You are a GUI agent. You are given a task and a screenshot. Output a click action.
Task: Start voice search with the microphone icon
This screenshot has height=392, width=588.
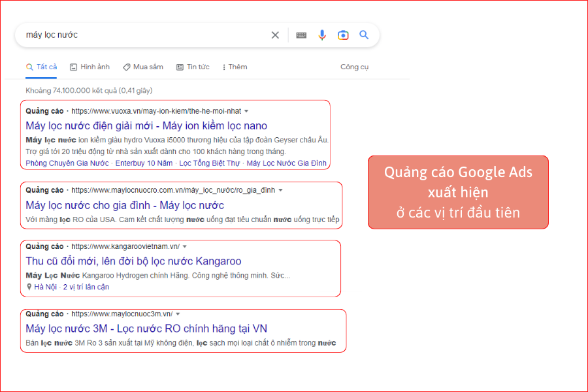click(321, 35)
